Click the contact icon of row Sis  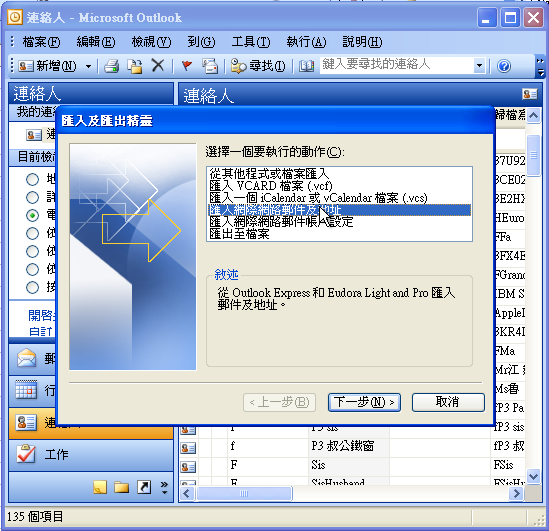point(188,467)
